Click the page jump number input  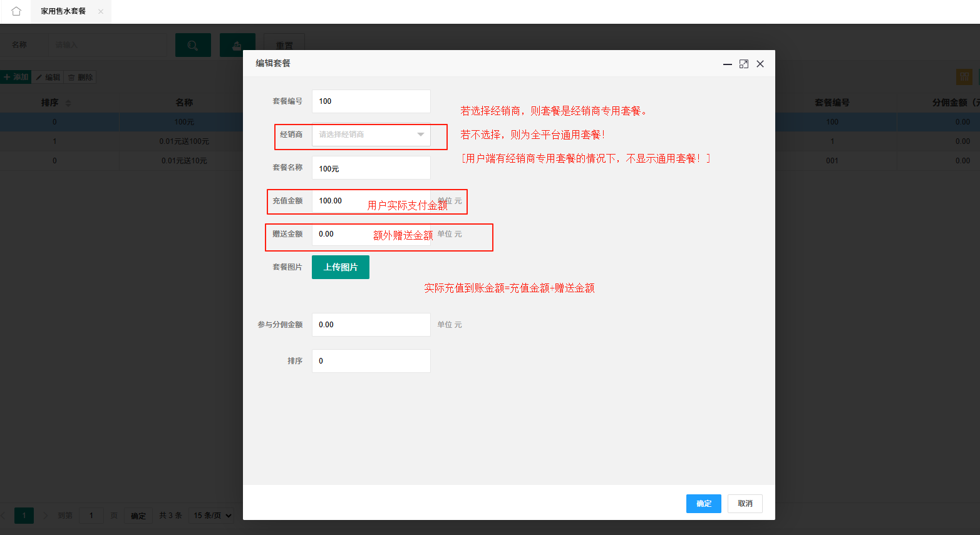coord(91,516)
